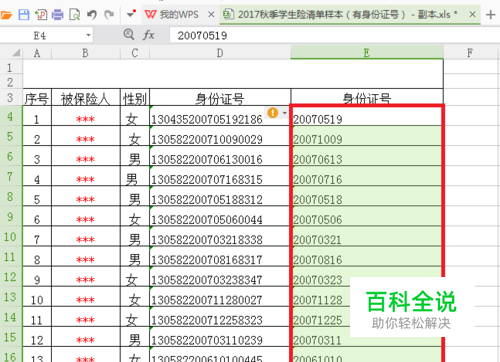Add a new tab with plus button
This screenshot has height=362, width=500.
click(x=490, y=15)
